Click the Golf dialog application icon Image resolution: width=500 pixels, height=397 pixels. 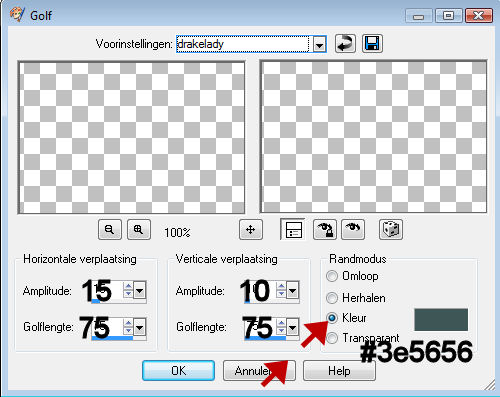click(16, 14)
